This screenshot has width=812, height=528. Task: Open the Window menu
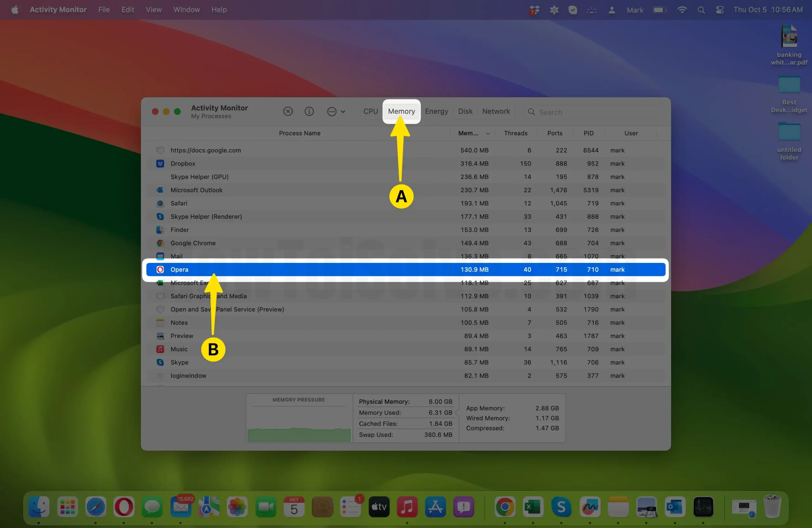point(186,10)
